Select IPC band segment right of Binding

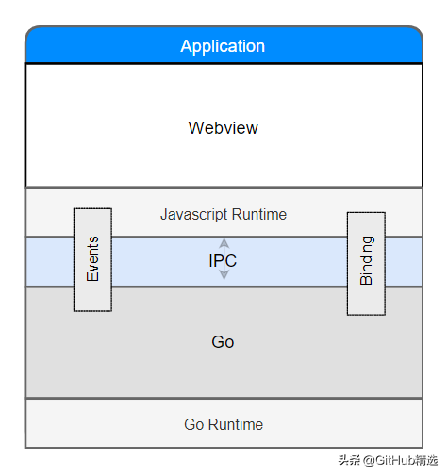404,262
